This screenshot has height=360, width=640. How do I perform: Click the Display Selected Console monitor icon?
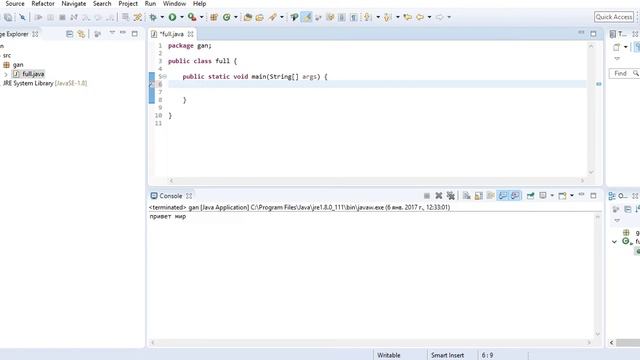coord(543,196)
